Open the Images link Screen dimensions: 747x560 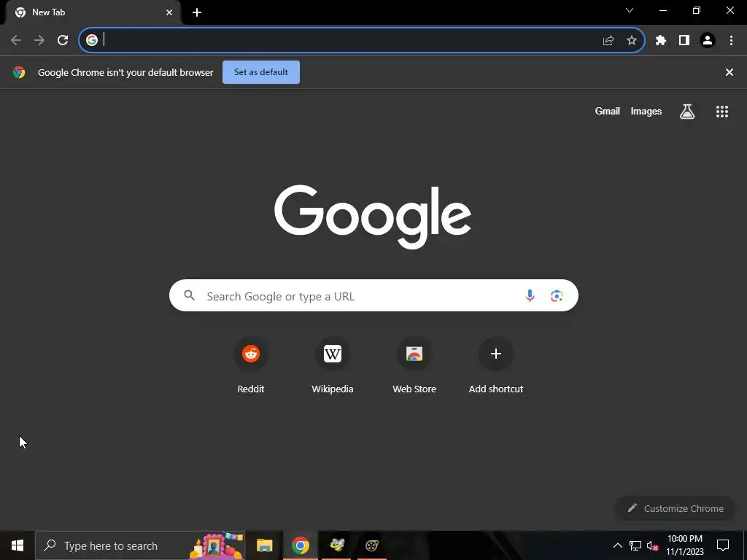coord(646,112)
